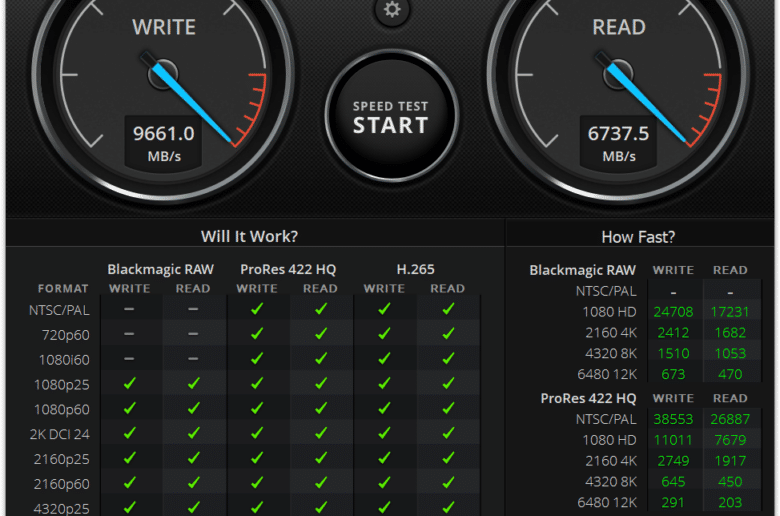Click ProRes 4320 8K read value 450
The height and width of the screenshot is (516, 780).
(730, 482)
